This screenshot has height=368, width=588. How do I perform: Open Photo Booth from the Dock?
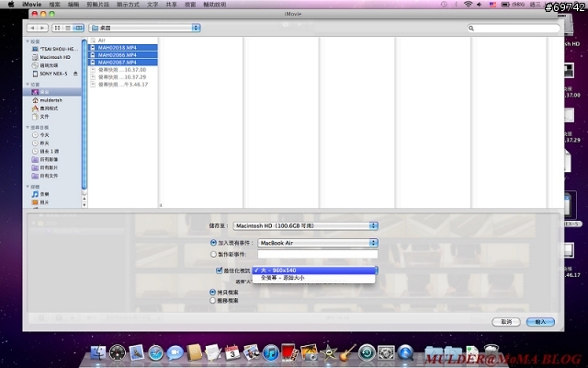click(290, 353)
